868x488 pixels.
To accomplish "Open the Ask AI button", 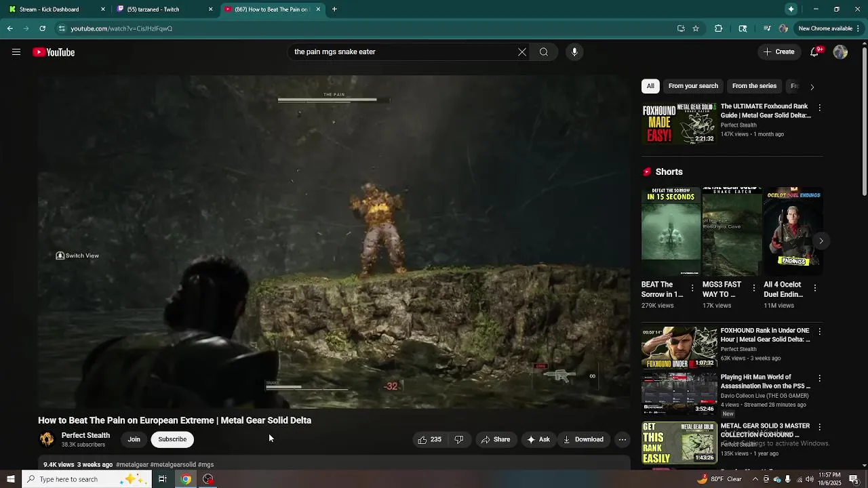I will tap(538, 439).
